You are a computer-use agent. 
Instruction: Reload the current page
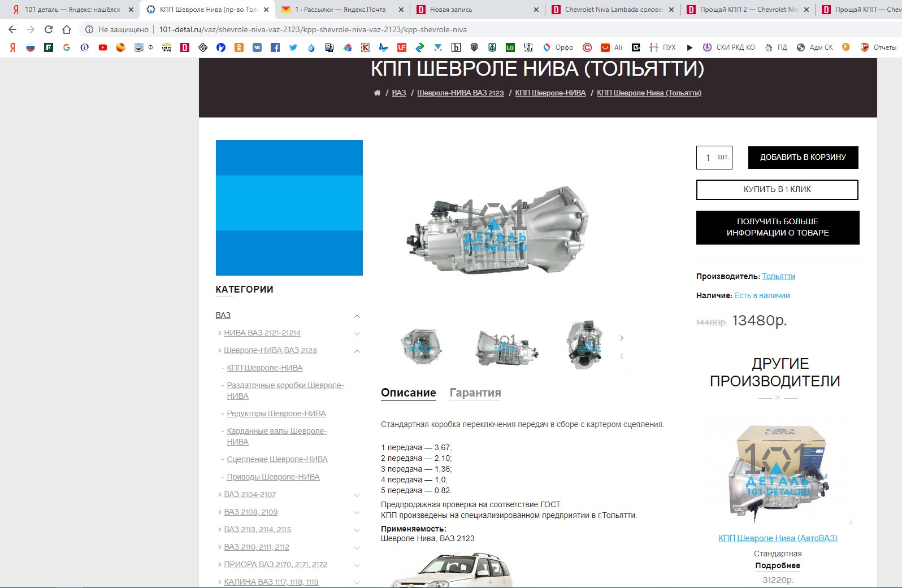49,29
